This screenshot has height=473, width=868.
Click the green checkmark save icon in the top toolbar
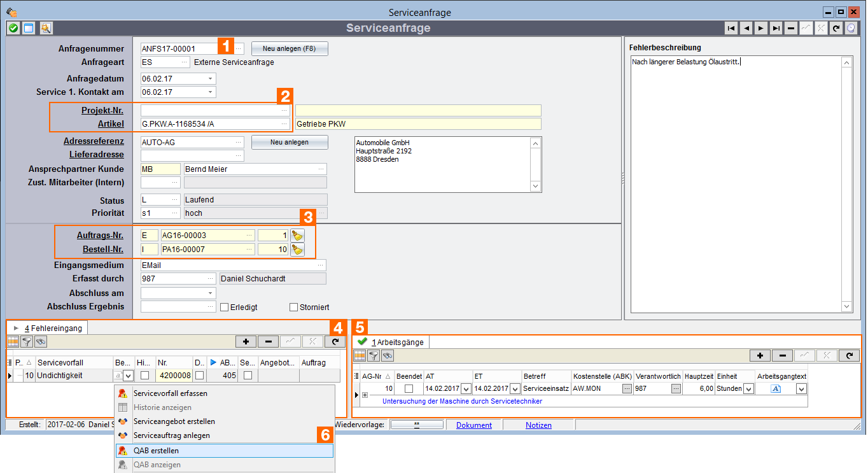(13, 28)
